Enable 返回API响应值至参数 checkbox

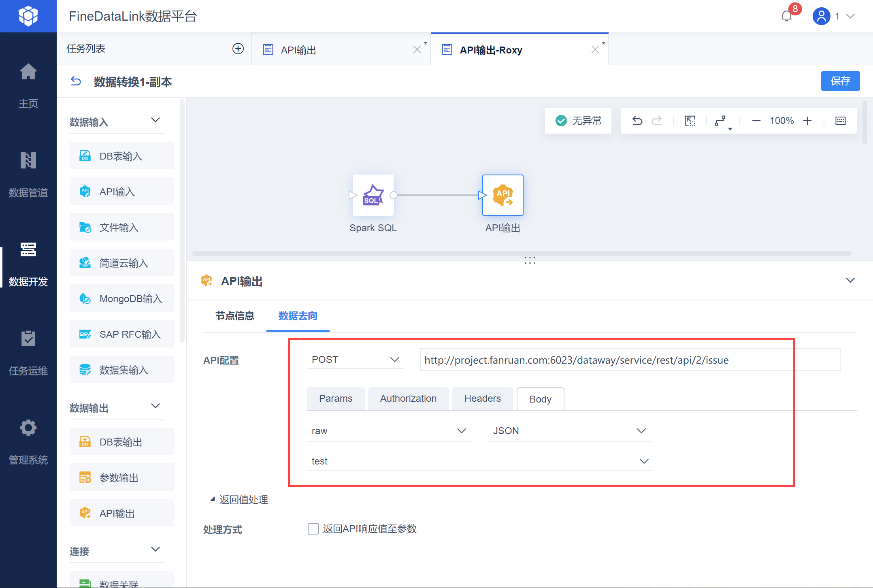point(313,529)
